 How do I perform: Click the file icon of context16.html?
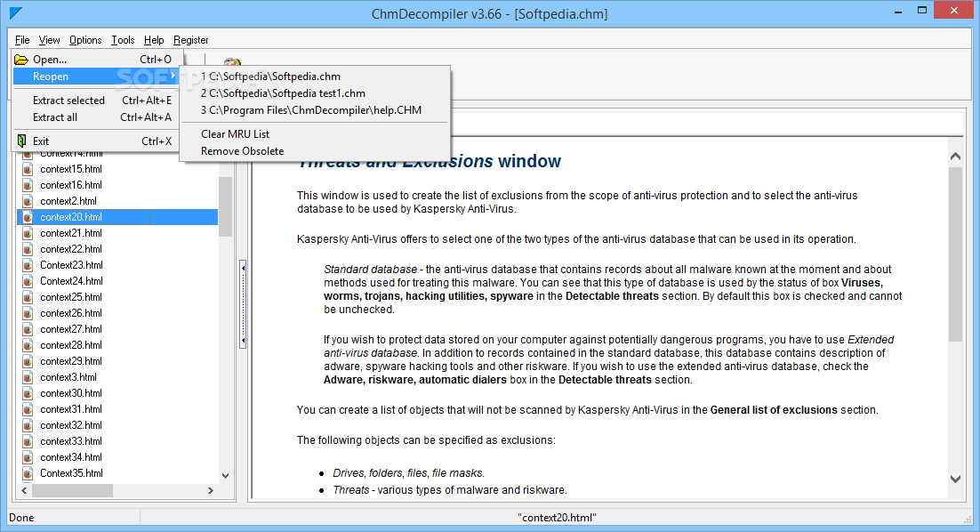click(x=28, y=185)
